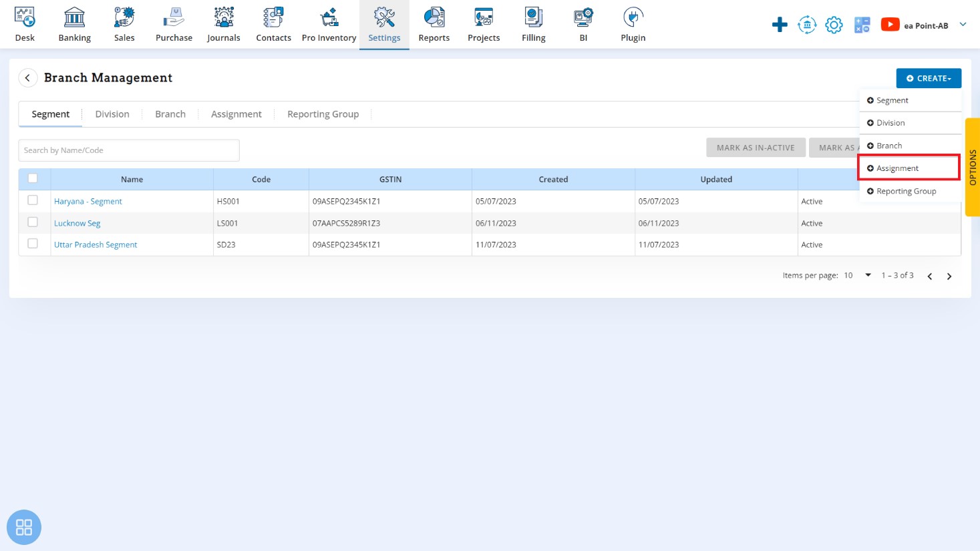Click the Plugin icon in navigation

click(x=633, y=17)
